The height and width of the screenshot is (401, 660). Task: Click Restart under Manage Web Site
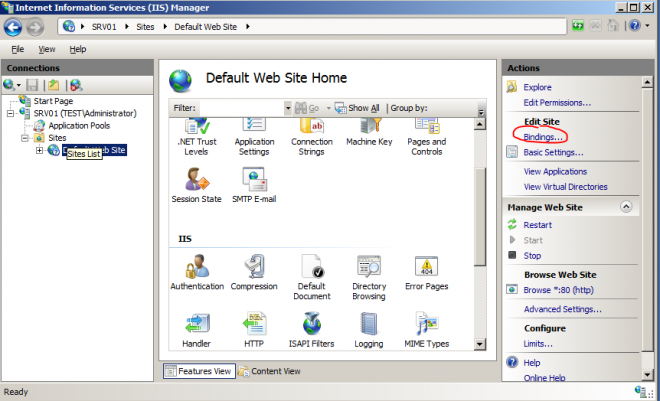(x=538, y=225)
